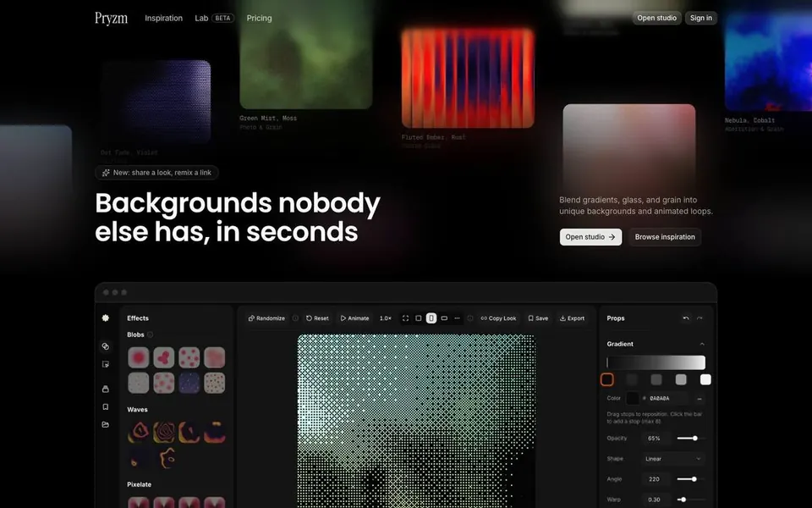Open the red striped Fluted Ember inspiration card
Viewport: 812px width, 508px height.
point(468,78)
